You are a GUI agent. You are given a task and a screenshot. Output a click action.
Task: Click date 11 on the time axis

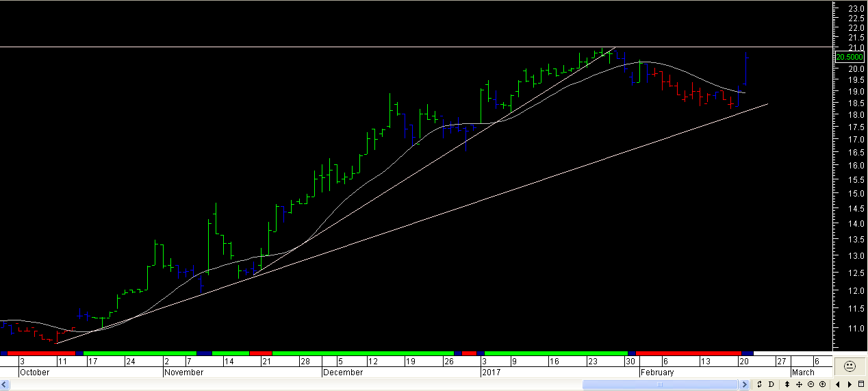pyautogui.click(x=62, y=361)
